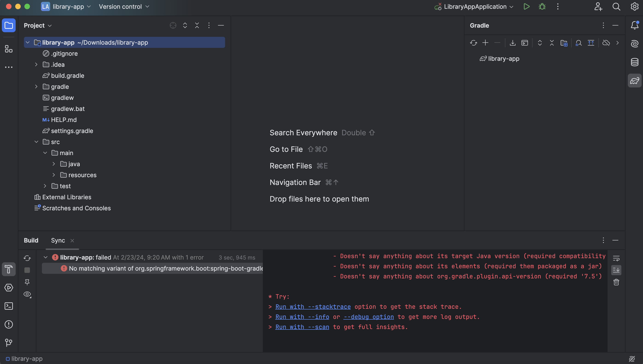
Task: Link a Gradle project with plus
Action: pos(485,43)
